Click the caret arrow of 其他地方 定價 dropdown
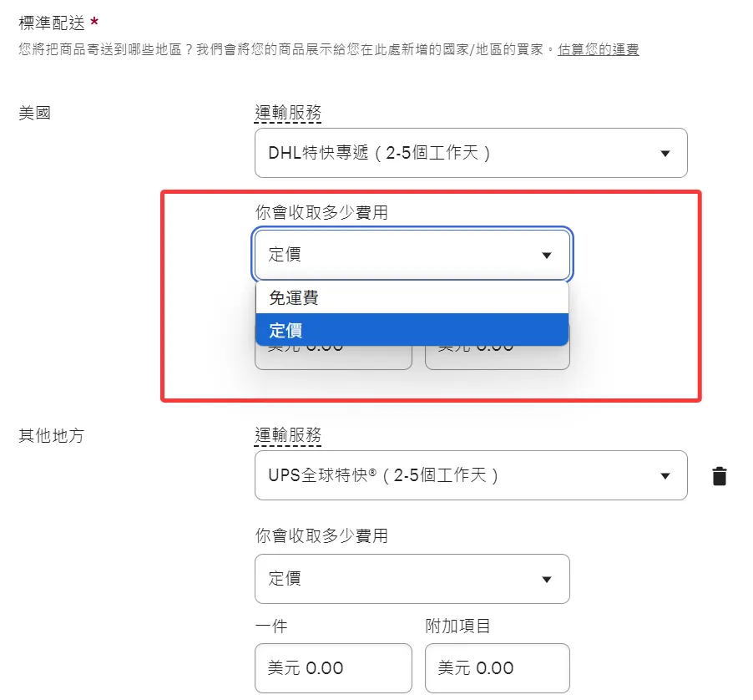Screen dimensions: 753x700 tap(547, 579)
